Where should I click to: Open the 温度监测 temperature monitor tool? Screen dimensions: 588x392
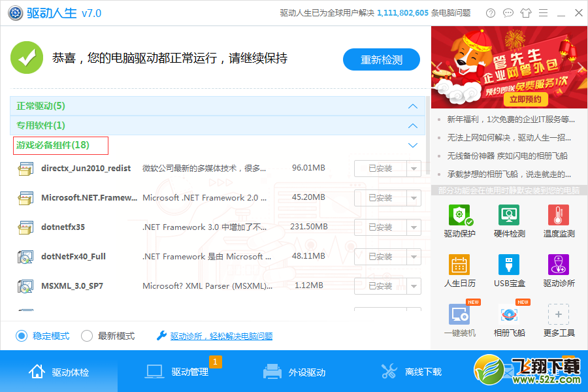coord(559,221)
